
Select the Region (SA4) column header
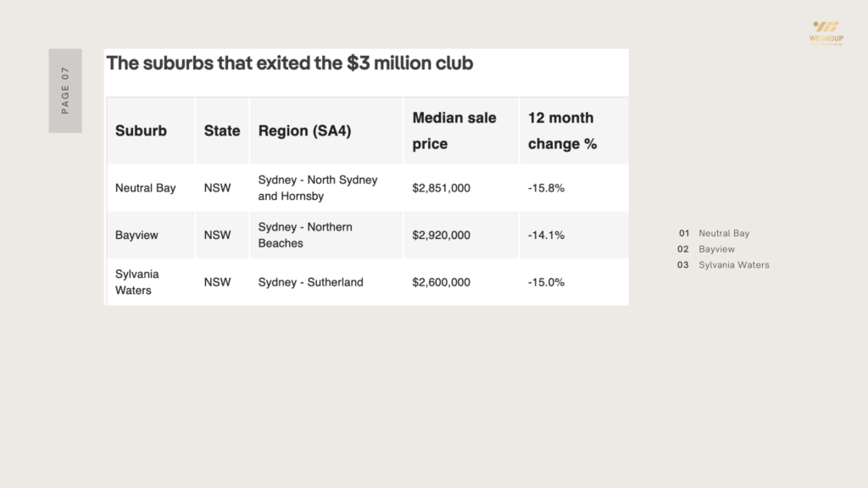pos(304,131)
